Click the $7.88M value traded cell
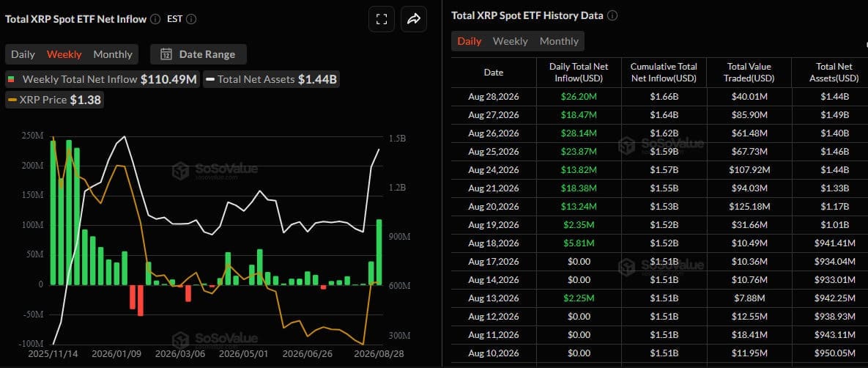Viewport: 868px width, 368px height. coord(749,298)
